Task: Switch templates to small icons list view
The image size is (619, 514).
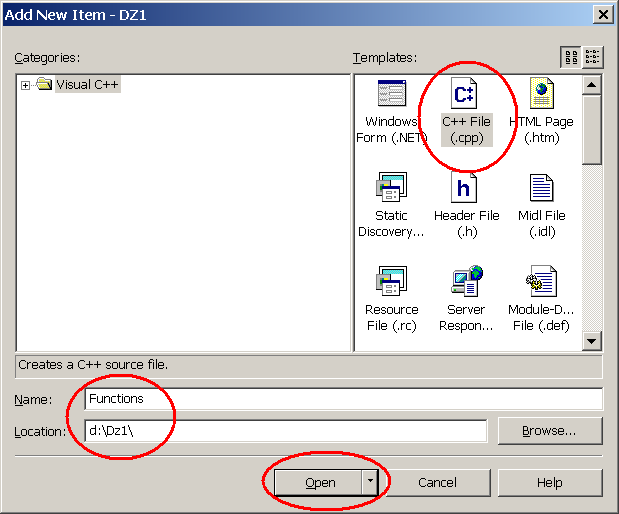Action: [592, 57]
